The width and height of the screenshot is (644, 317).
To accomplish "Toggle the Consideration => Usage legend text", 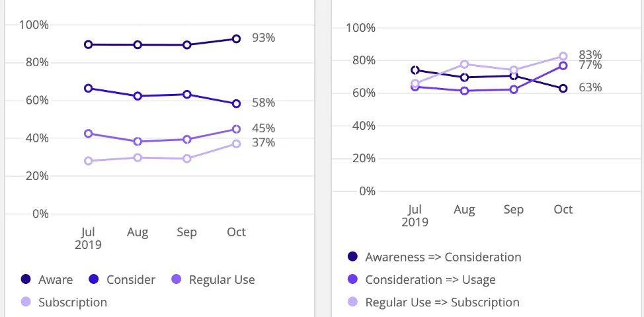I will click(430, 280).
